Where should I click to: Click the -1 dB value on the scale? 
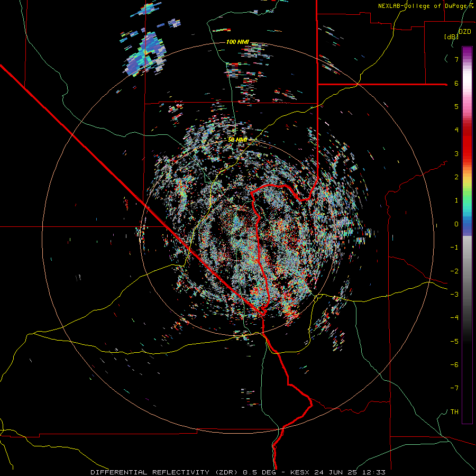tap(454, 248)
